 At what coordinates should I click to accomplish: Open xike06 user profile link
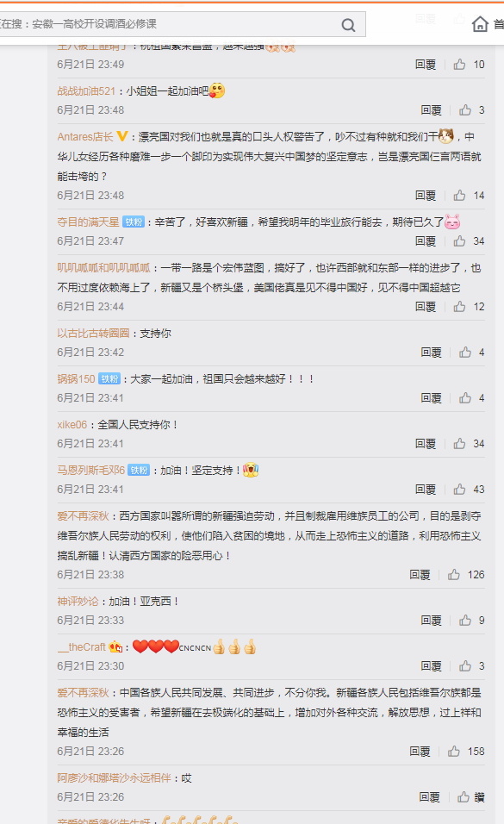tap(72, 425)
